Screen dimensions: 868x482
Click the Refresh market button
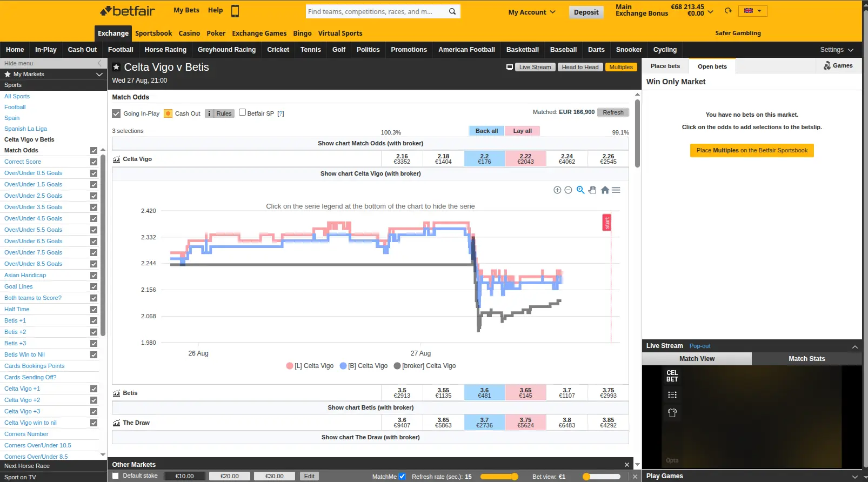(613, 112)
